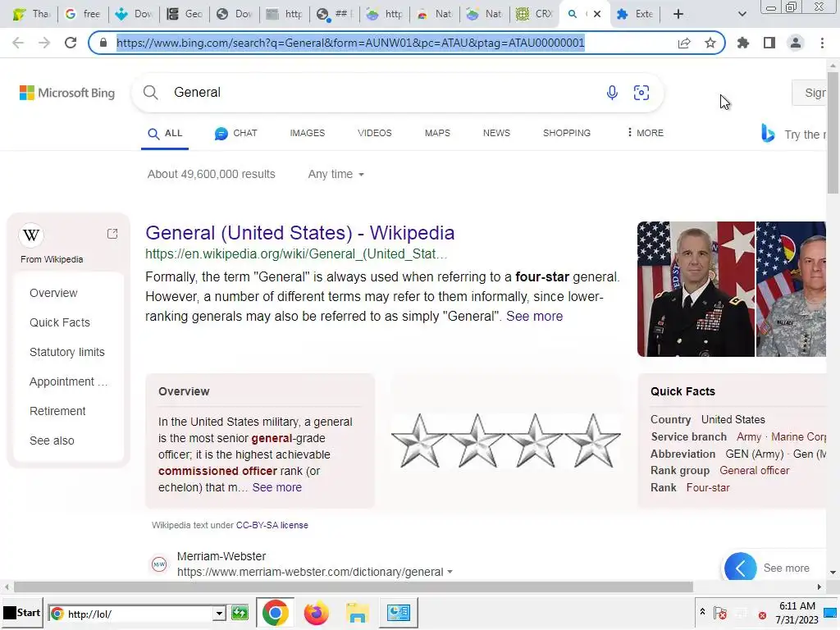The image size is (840, 630).
Task: Click the vertical page scrollbar thumb
Action: tap(833, 133)
